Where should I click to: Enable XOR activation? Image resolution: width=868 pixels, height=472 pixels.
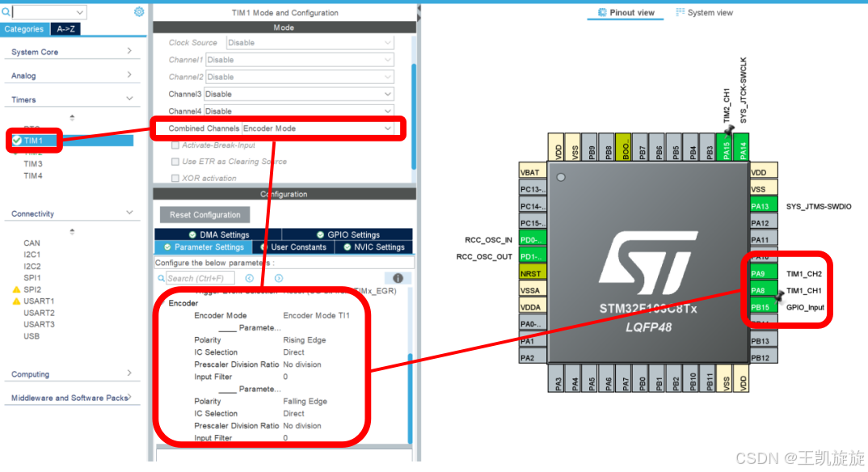(175, 178)
